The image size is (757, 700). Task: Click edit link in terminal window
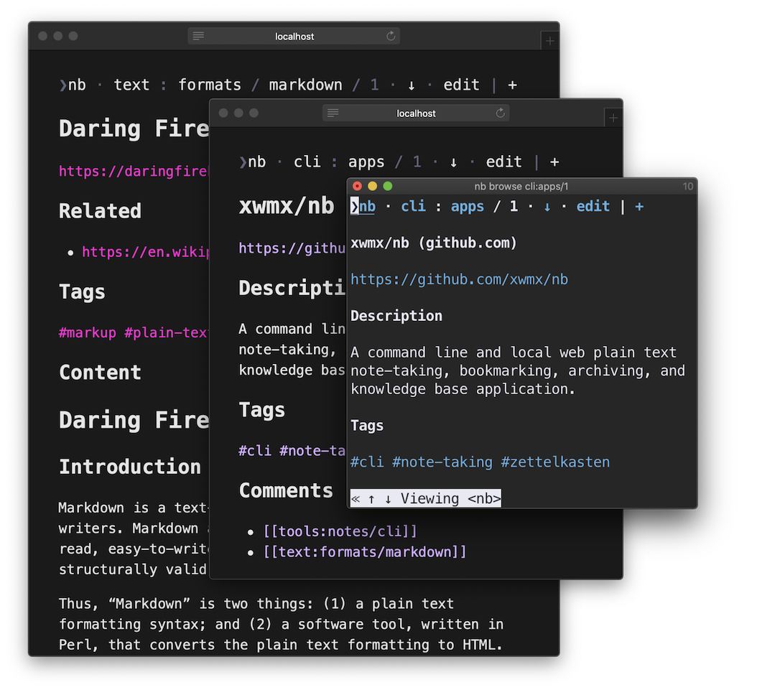click(x=593, y=207)
